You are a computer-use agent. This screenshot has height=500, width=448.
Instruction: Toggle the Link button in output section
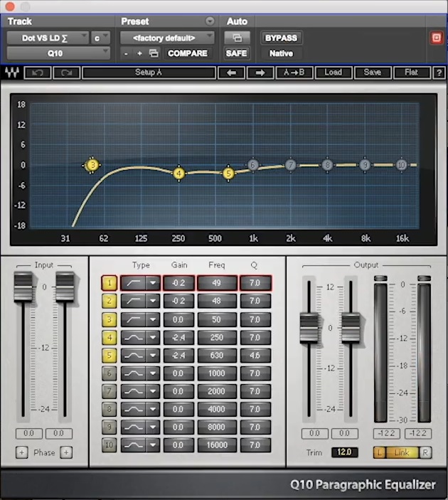tap(402, 452)
